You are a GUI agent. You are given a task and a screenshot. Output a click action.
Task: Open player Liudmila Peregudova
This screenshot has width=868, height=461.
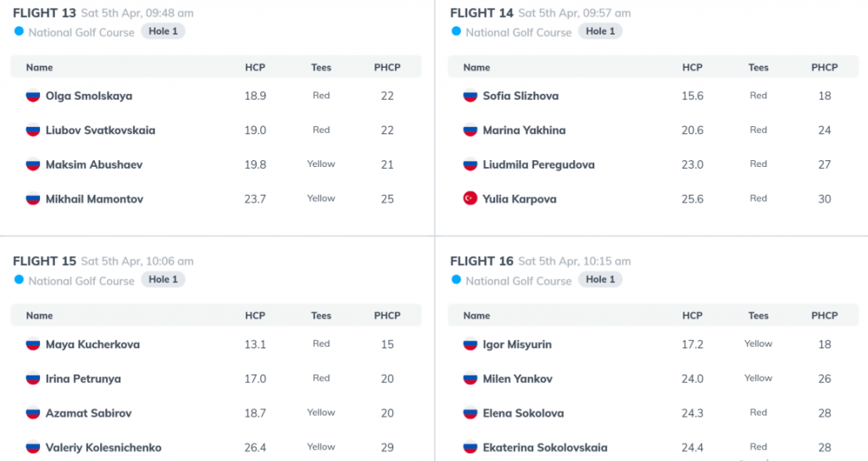538,164
